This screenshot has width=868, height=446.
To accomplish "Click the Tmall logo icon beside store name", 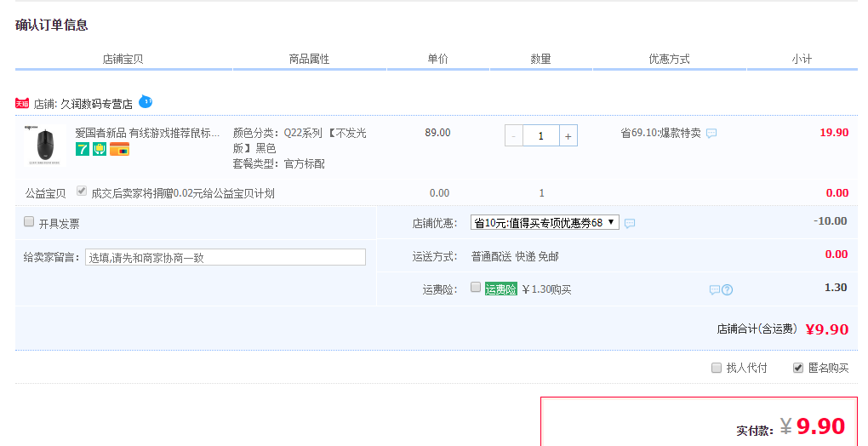I will [x=22, y=104].
